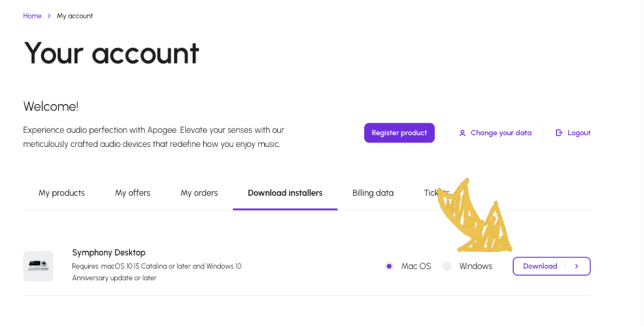This screenshot has height=326, width=644.
Task: Open the Billing data tab
Action: click(373, 193)
